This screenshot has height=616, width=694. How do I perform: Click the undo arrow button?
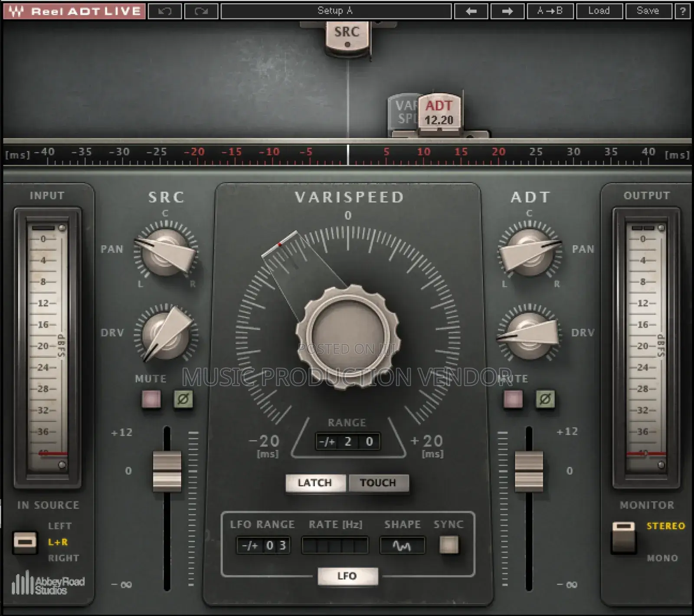click(x=165, y=11)
